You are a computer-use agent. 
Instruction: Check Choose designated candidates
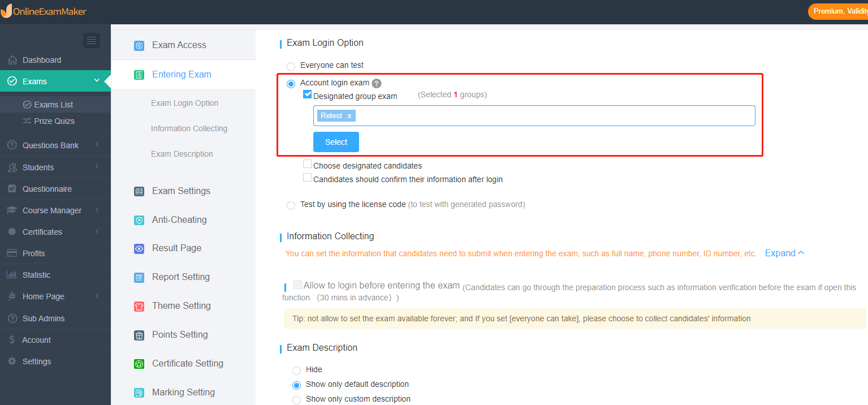(307, 164)
